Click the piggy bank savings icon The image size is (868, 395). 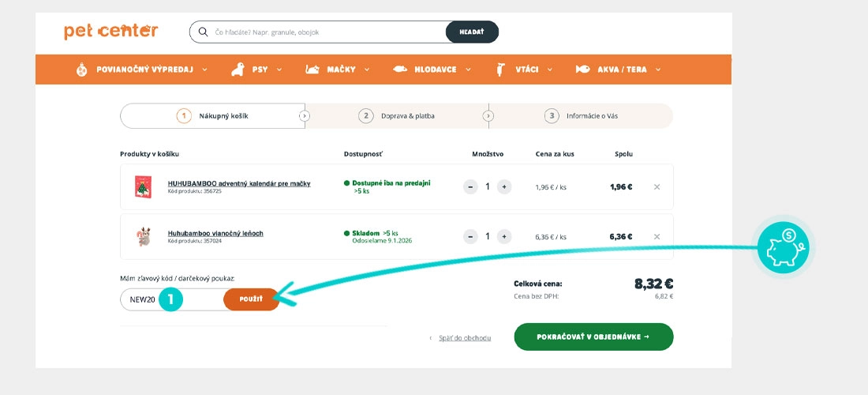[782, 247]
